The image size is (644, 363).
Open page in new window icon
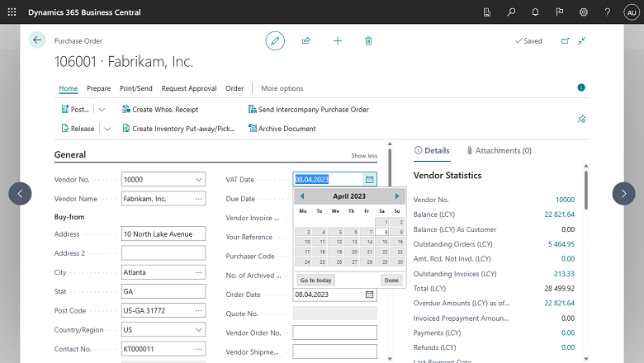(x=565, y=40)
